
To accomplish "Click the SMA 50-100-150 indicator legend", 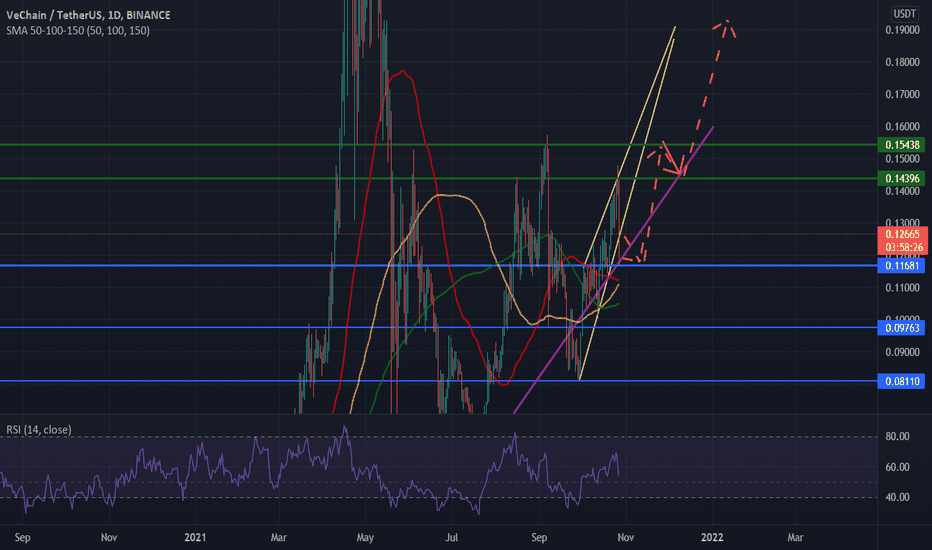I will click(x=78, y=30).
